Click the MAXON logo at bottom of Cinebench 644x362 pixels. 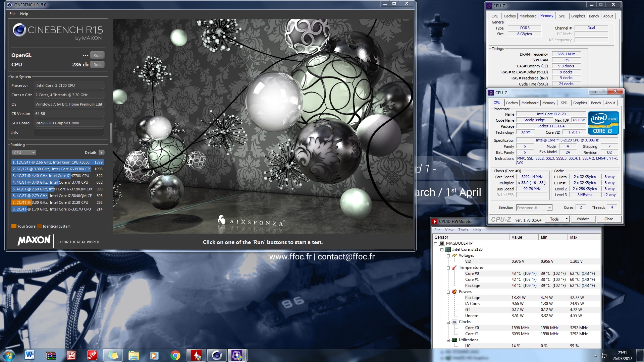pyautogui.click(x=34, y=240)
